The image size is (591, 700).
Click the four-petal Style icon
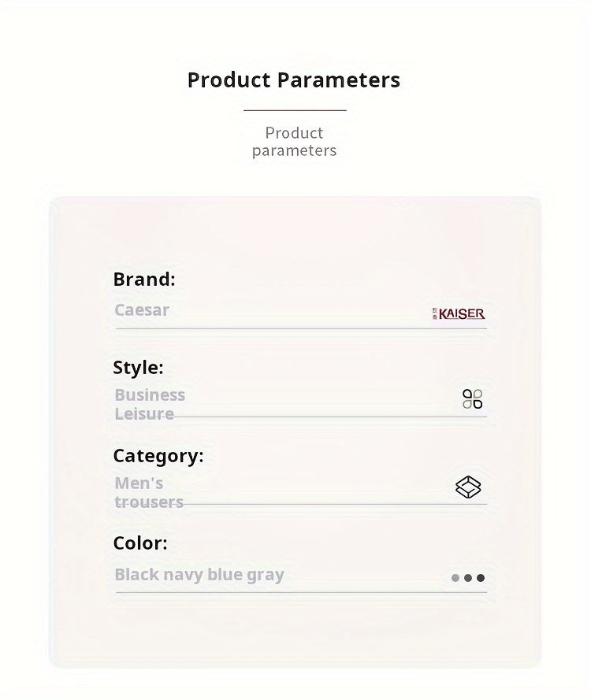click(x=473, y=399)
